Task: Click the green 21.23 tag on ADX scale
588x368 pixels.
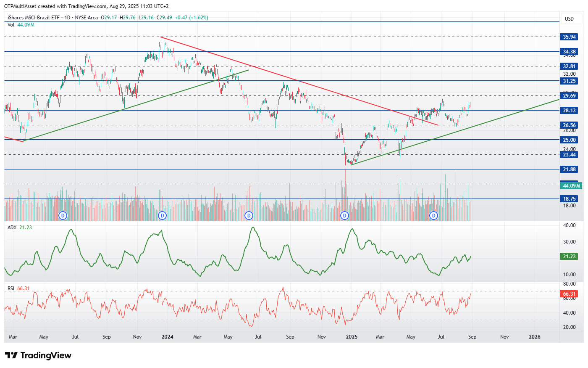Action: tap(569, 257)
